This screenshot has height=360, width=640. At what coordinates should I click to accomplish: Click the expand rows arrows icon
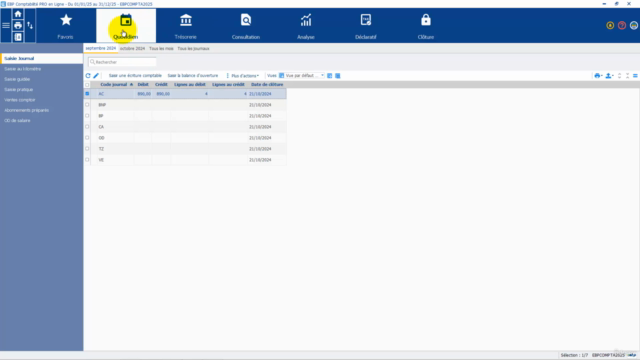pos(620,76)
